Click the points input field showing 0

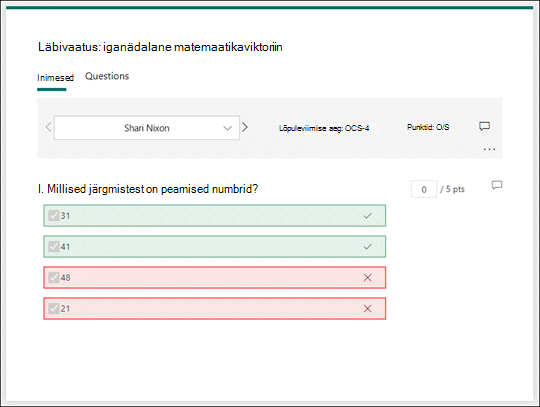(424, 189)
